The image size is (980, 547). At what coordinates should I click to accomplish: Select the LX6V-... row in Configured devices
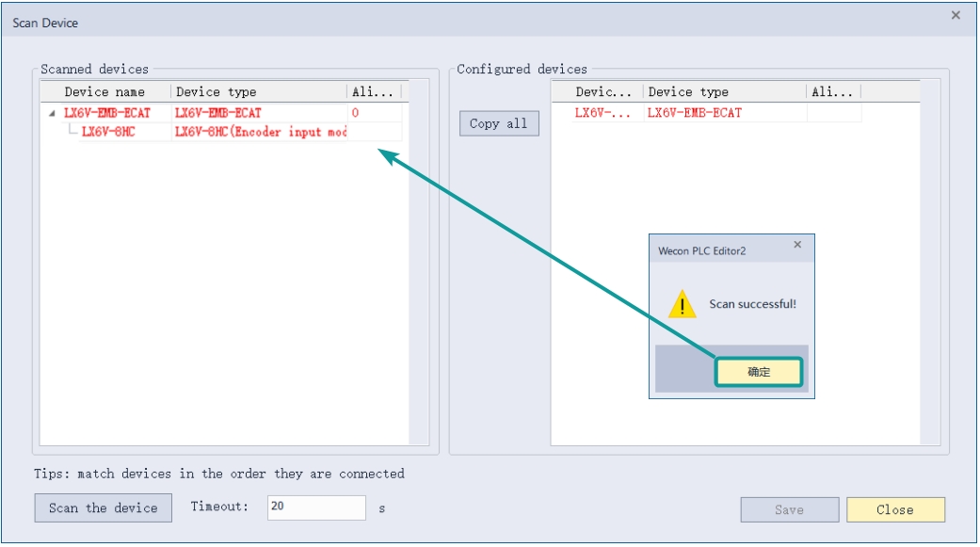click(x=602, y=113)
